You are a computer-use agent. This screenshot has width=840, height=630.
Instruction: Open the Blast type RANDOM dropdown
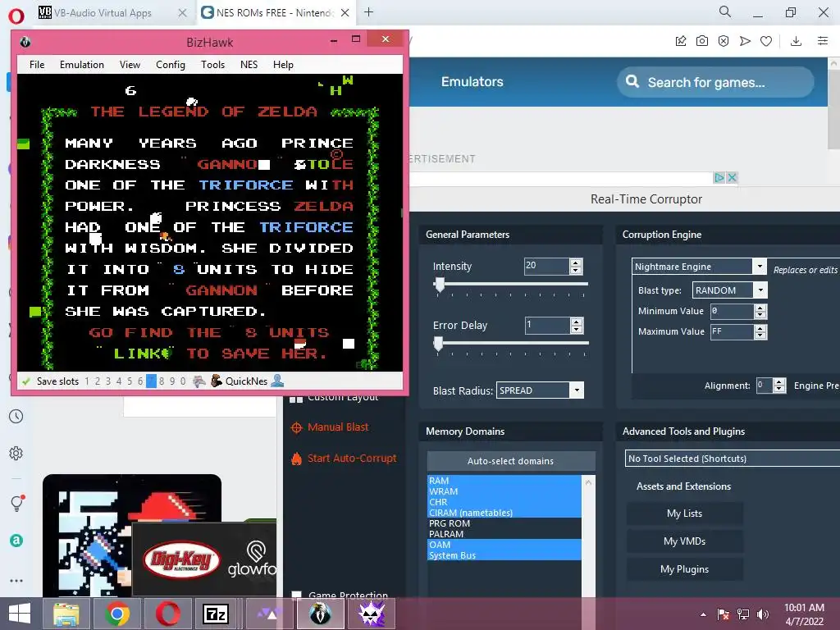coord(760,290)
